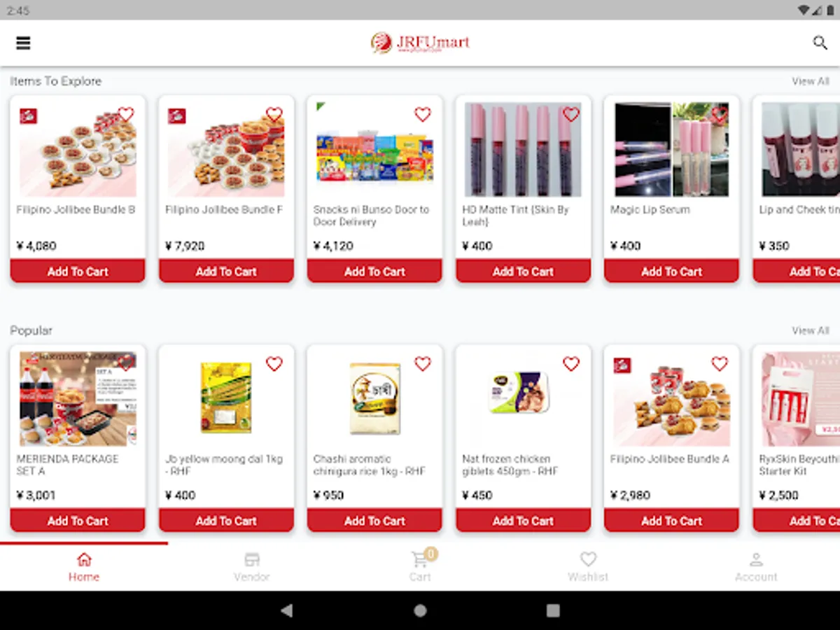Screen dimensions: 840x630
Task: Open the hamburger menu
Action: click(23, 43)
